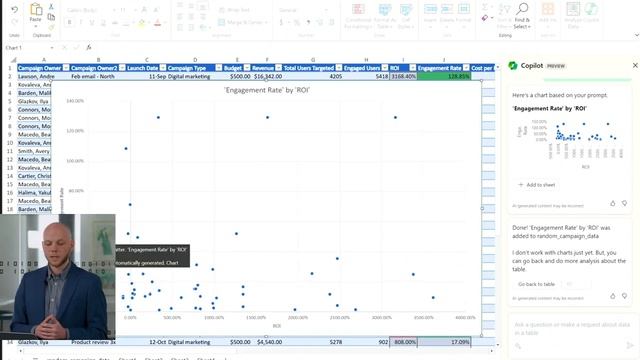Click the Cell Styles icon
The width and height of the screenshot is (640, 360).
406,9
